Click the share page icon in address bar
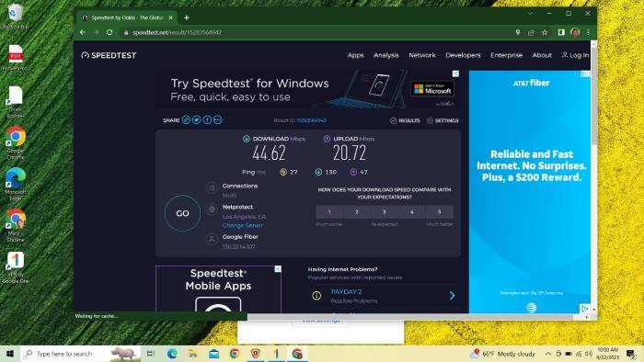The height and width of the screenshot is (362, 644). (x=531, y=32)
